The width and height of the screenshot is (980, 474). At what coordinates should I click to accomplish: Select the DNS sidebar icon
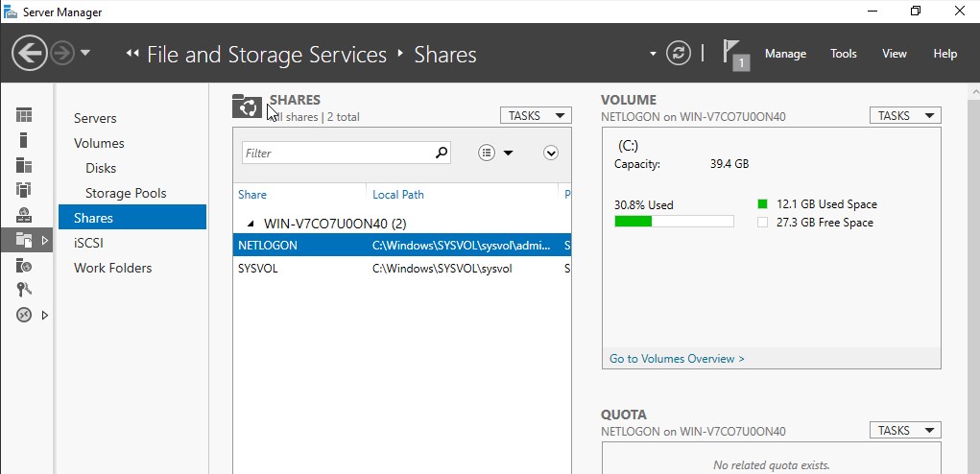tap(24, 216)
